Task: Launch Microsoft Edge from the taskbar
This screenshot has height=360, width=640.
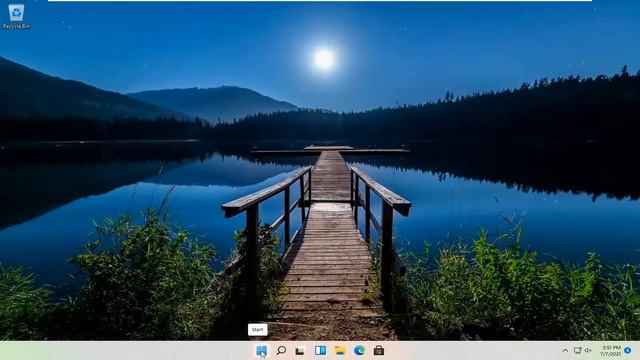Action: (359, 350)
